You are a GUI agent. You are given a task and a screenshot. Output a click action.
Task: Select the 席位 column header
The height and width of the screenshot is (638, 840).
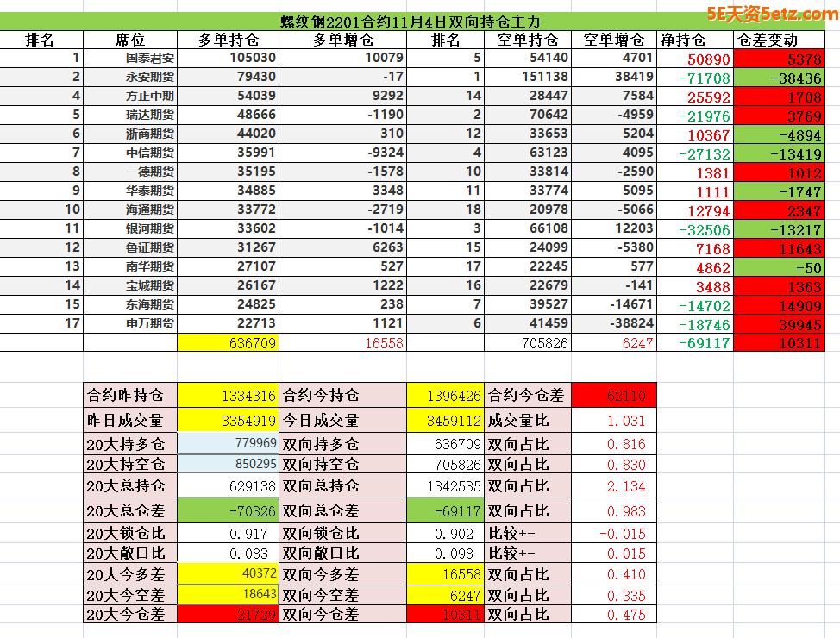pos(130,40)
